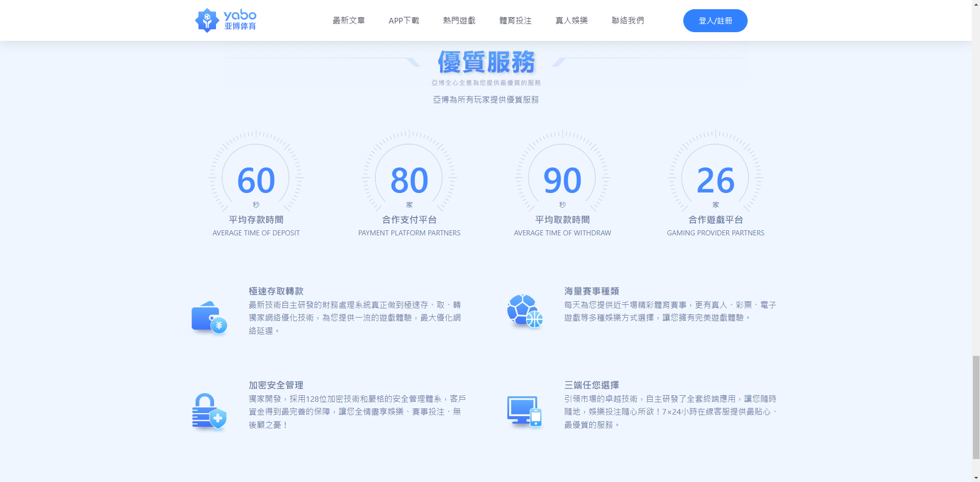Click the 60 seconds deposit time gauge

[x=256, y=179]
